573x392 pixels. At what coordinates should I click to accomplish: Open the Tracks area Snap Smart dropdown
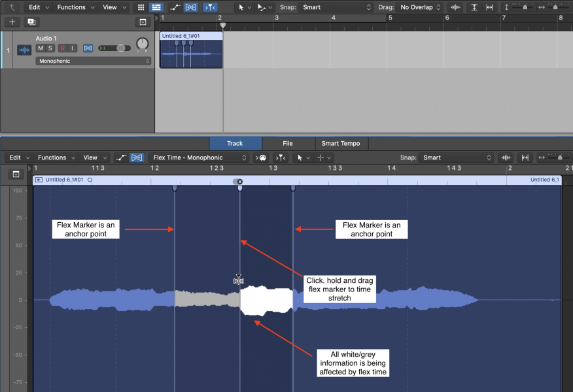point(337,7)
